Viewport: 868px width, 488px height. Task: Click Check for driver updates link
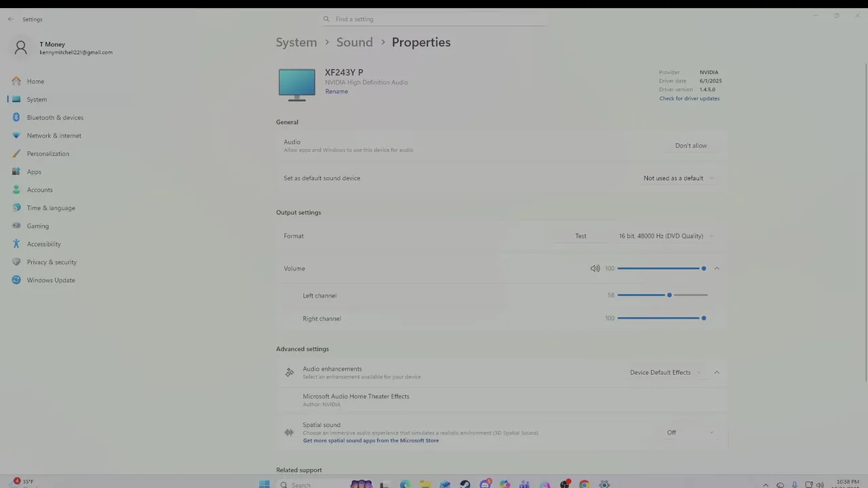[x=689, y=98]
